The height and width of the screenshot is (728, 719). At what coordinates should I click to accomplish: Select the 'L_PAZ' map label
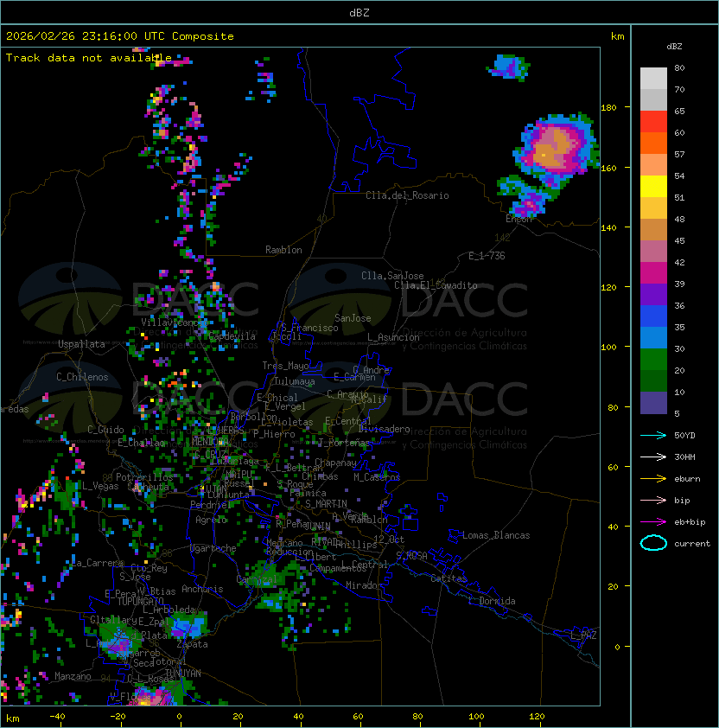pos(583,635)
